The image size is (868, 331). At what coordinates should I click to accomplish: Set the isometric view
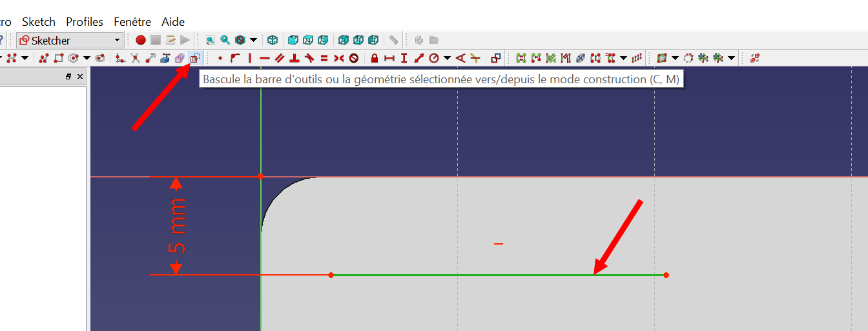273,40
